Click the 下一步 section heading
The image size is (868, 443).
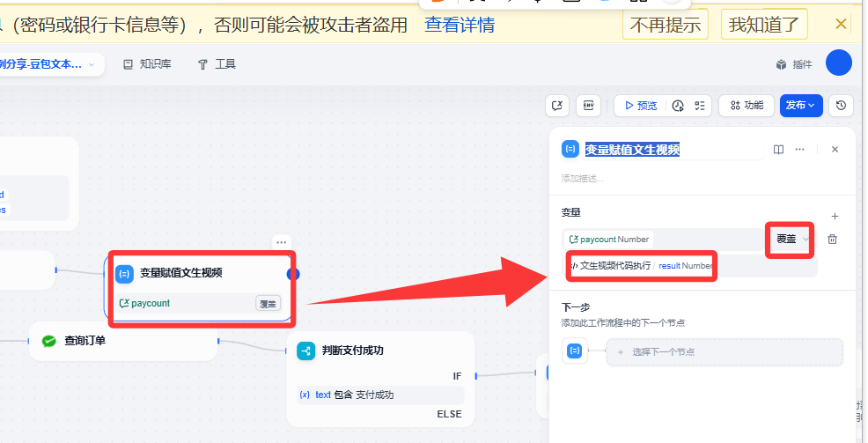pos(576,306)
